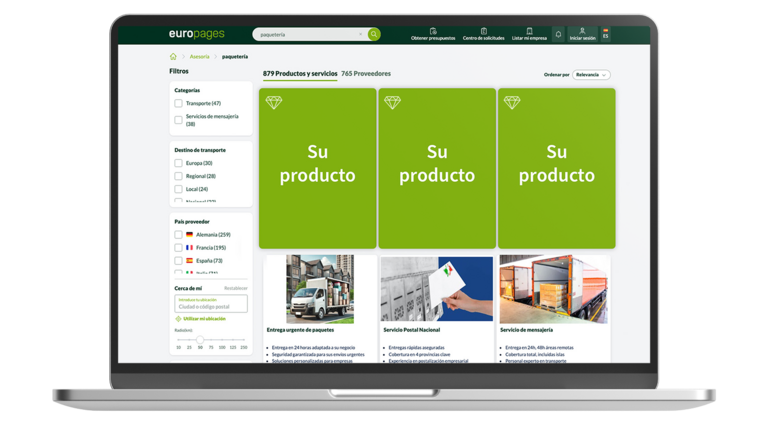Click the radius slider handle
Screen dimensions: 768x438
[200, 340]
